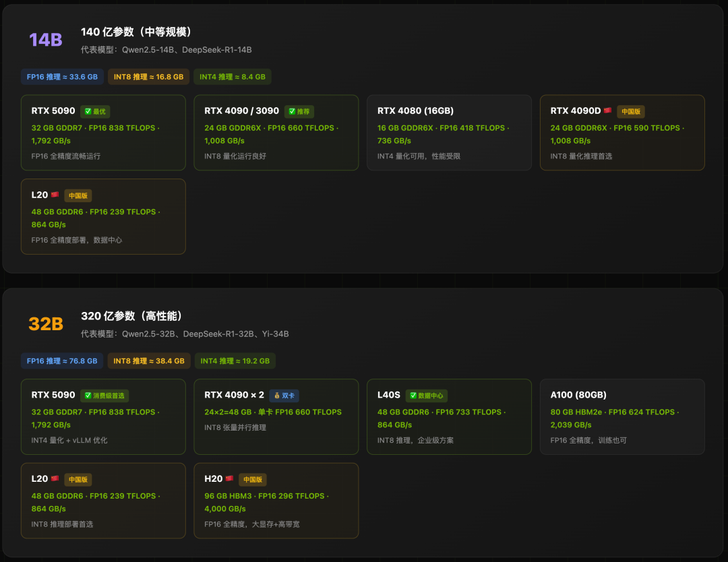The width and height of the screenshot is (728, 562).
Task: Click the green check icon in the 最优 badge
Action: click(88, 111)
